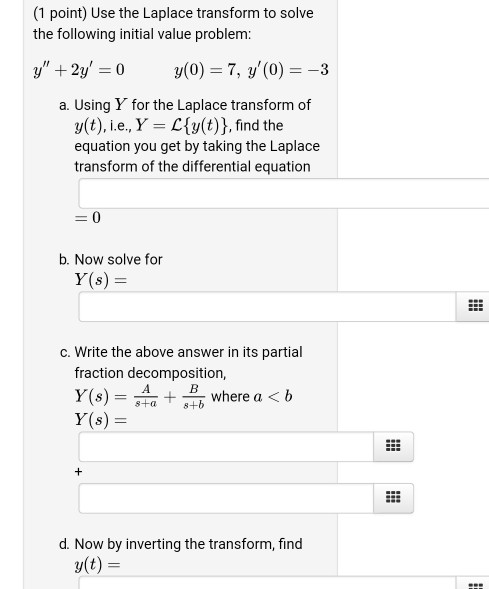Select the '(1 point)' label in the problem header
The height and width of the screenshot is (589, 489).
coord(60,13)
